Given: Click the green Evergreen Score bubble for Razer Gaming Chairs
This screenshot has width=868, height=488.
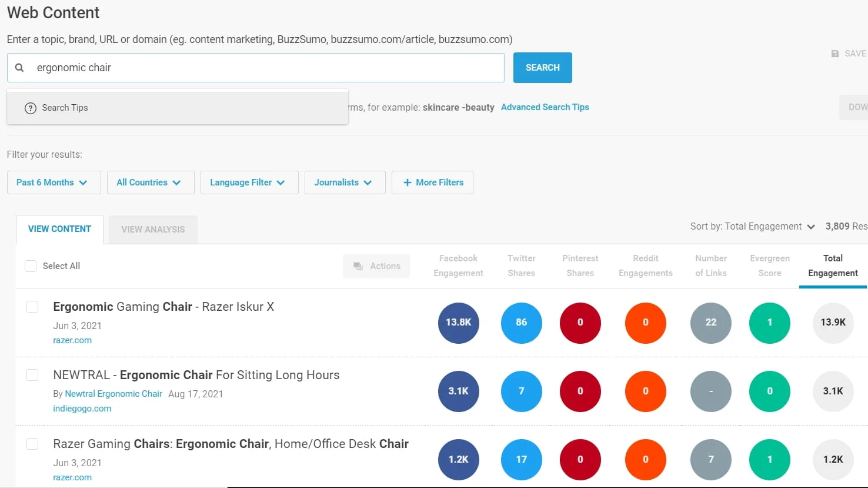Looking at the screenshot, I should [769, 460].
